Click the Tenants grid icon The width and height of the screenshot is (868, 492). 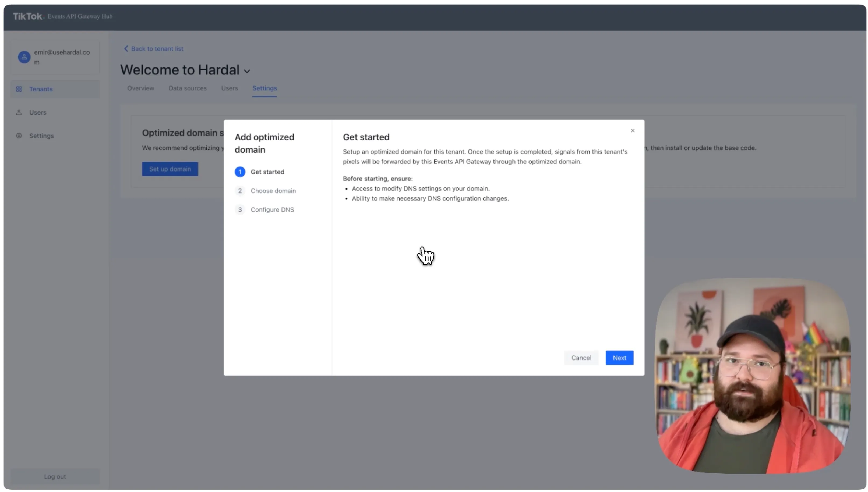click(19, 89)
